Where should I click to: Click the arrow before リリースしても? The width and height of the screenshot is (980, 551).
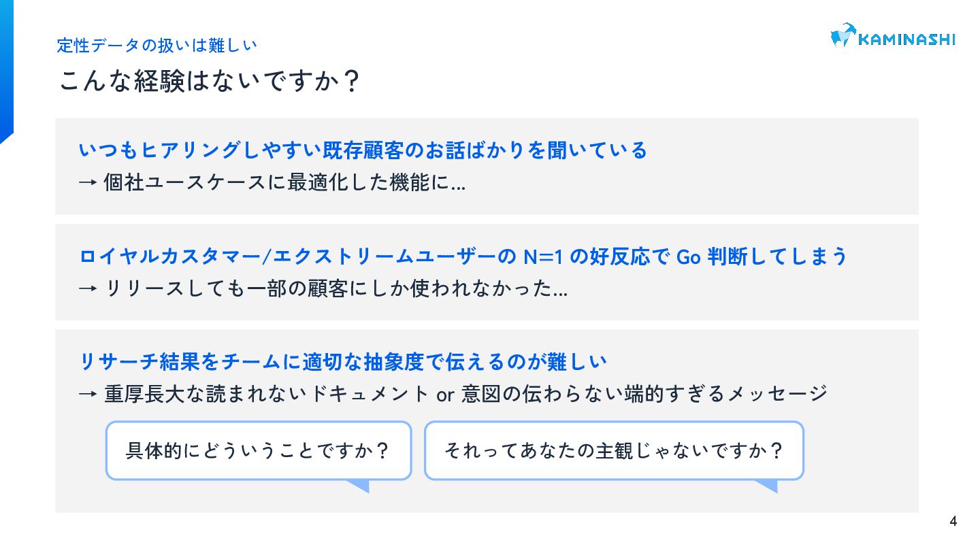pyautogui.click(x=89, y=289)
